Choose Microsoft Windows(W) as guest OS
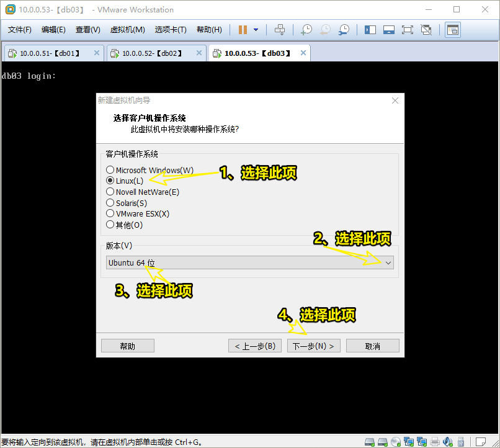Viewport: 500px width, 448px height. pos(110,169)
